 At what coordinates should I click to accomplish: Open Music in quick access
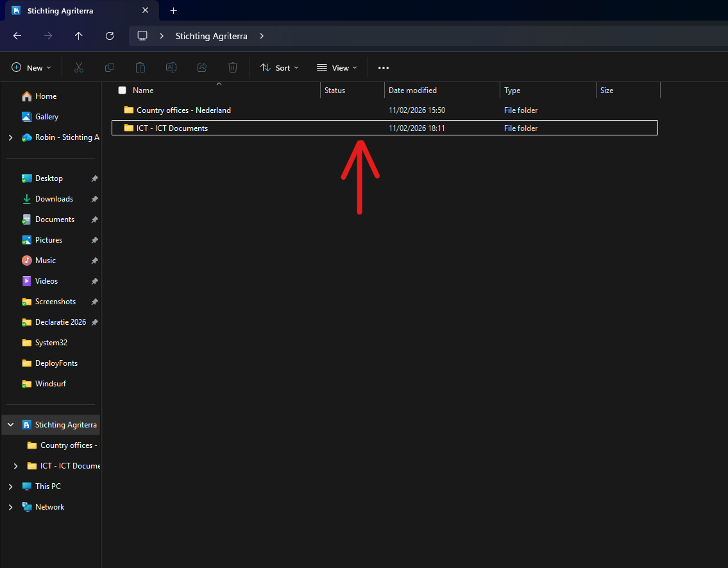click(45, 261)
